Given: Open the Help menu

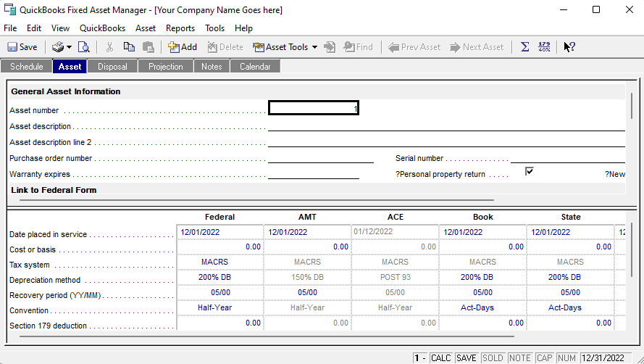Looking at the screenshot, I should point(243,28).
